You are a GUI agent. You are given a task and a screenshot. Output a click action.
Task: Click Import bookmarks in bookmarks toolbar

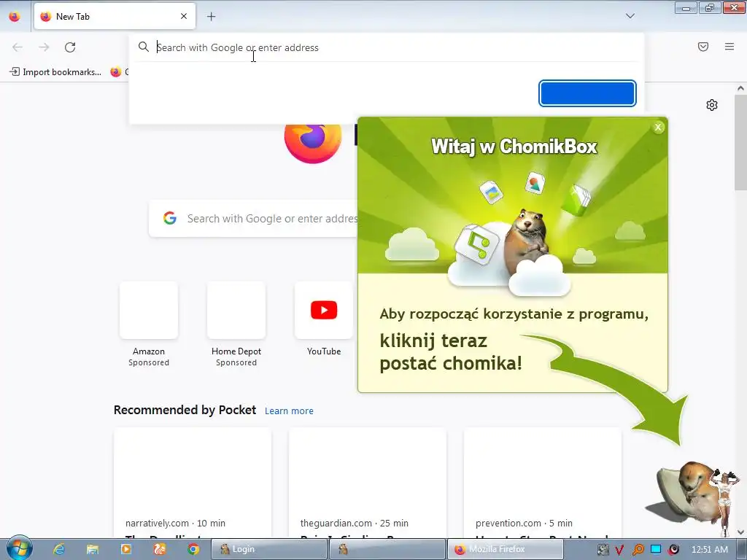tap(55, 72)
